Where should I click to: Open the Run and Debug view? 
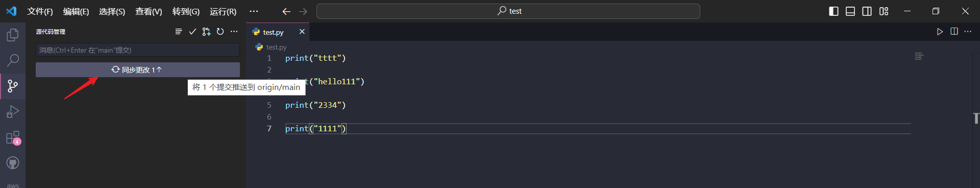(x=12, y=112)
